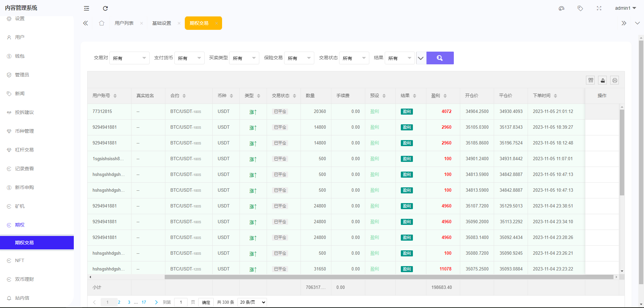Click the print table icon
Image resolution: width=644 pixels, height=308 pixels.
pyautogui.click(x=614, y=80)
